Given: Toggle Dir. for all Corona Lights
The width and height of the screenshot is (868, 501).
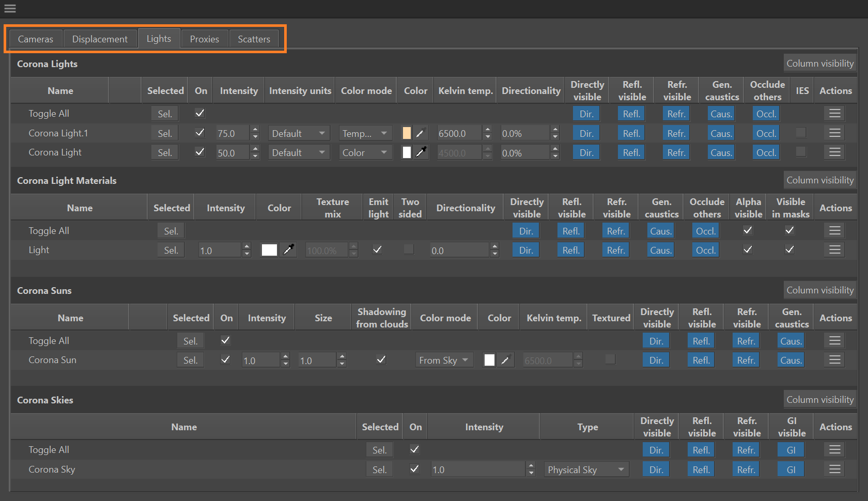Looking at the screenshot, I should (x=586, y=114).
